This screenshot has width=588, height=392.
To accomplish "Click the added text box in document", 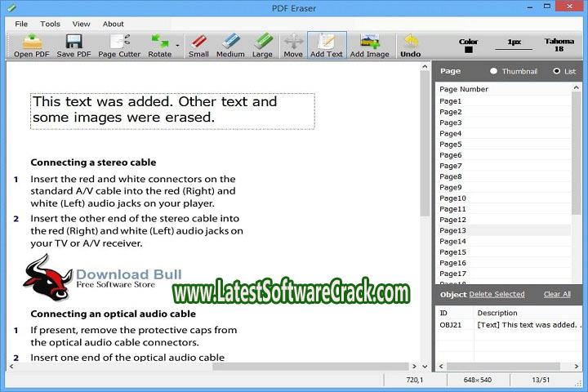I will [x=172, y=111].
